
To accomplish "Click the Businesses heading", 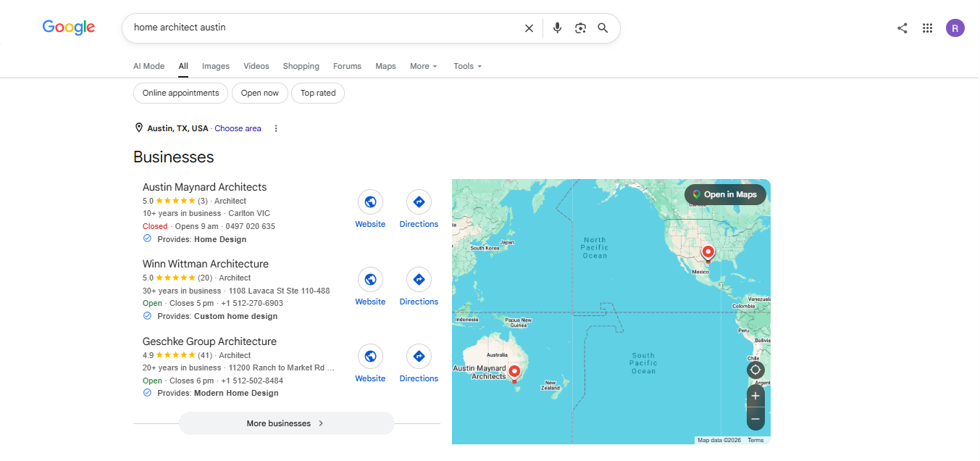I will pyautogui.click(x=174, y=157).
